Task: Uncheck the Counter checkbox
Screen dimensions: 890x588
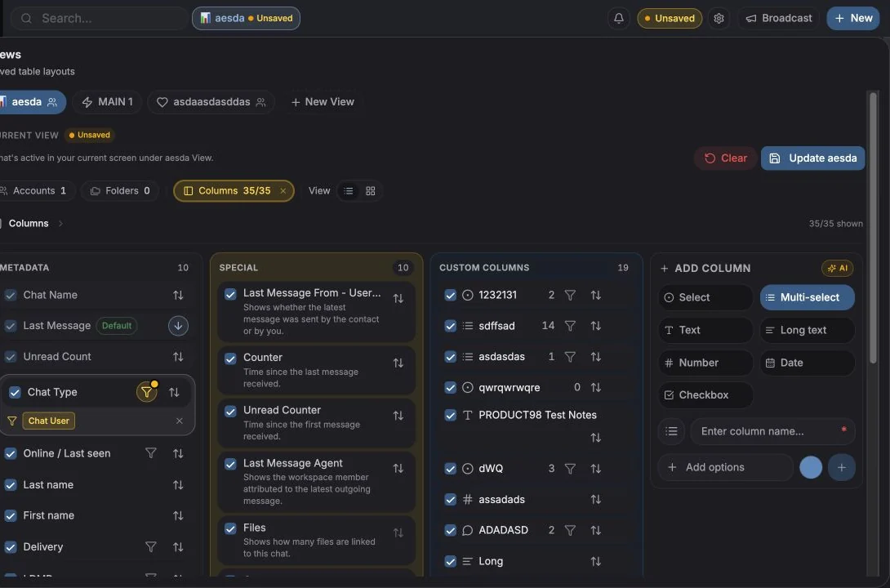Action: [x=230, y=359]
